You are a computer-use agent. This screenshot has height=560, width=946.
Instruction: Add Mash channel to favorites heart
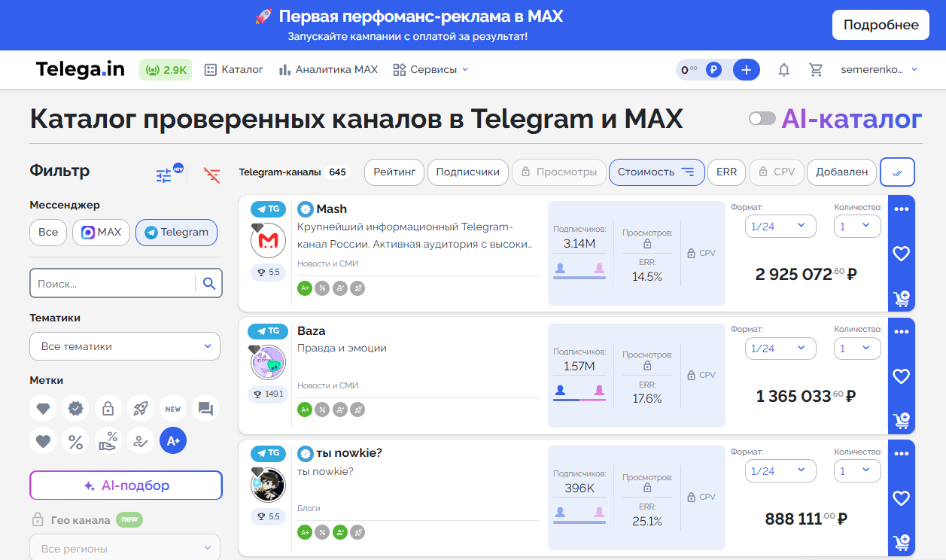[901, 254]
